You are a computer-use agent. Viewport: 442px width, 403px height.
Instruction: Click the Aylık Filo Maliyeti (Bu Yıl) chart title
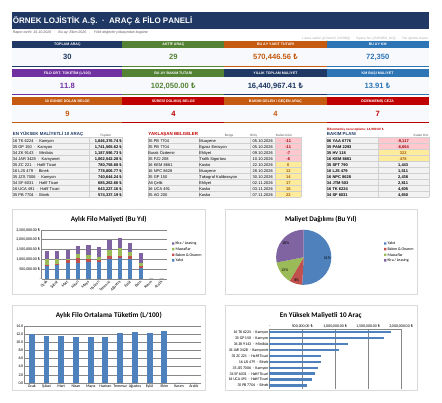point(108,219)
